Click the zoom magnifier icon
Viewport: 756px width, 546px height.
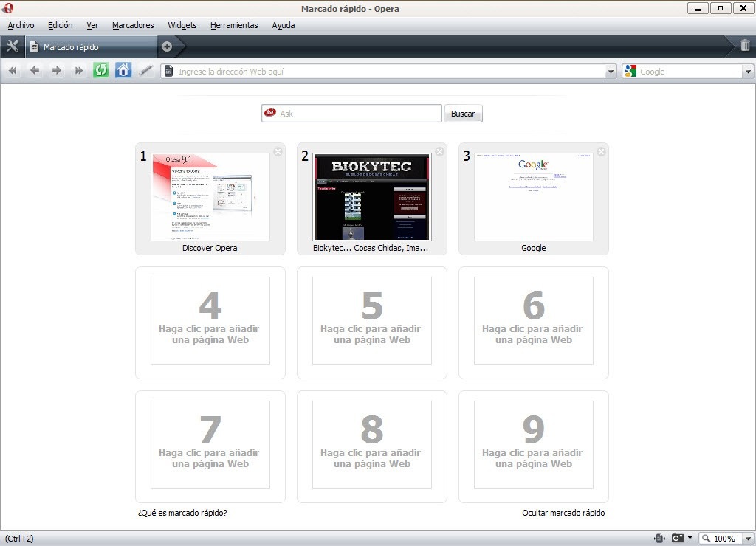pyautogui.click(x=707, y=539)
